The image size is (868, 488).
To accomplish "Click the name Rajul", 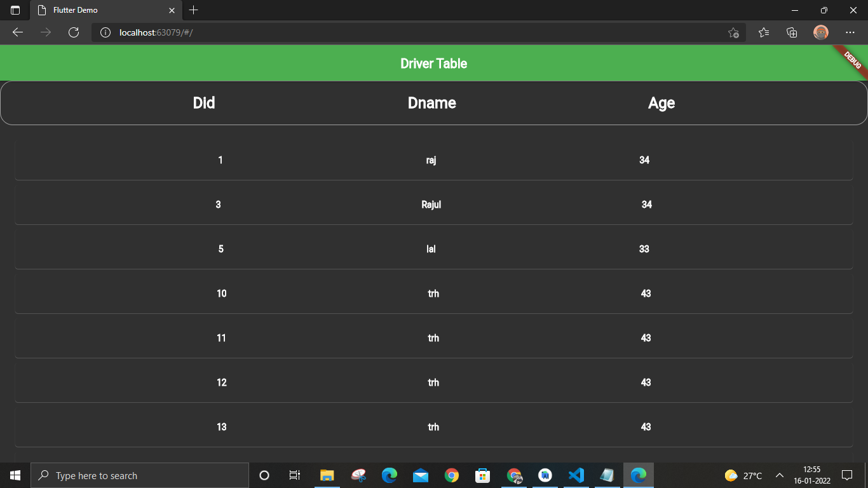I will pyautogui.click(x=431, y=205).
